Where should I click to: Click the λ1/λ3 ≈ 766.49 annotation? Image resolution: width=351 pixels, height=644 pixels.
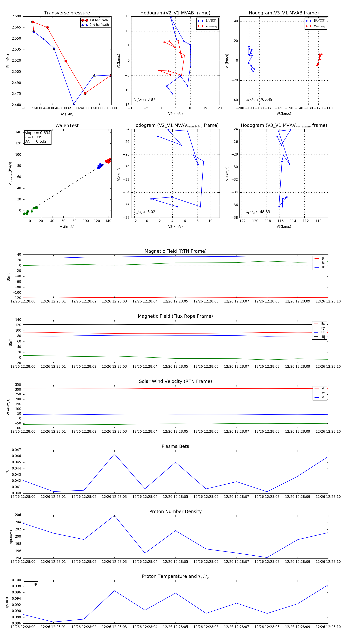click(x=259, y=100)
